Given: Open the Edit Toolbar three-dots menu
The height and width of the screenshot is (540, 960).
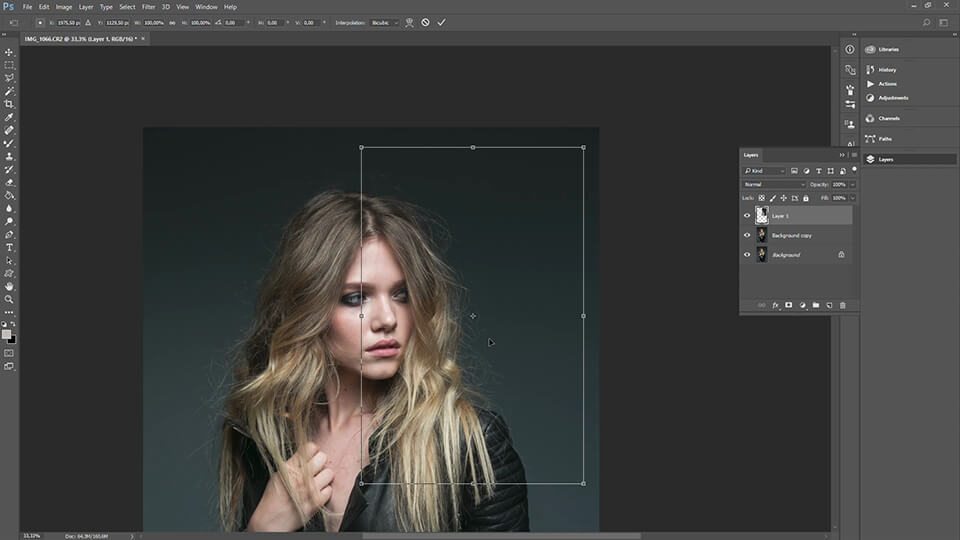Looking at the screenshot, I should (9, 312).
